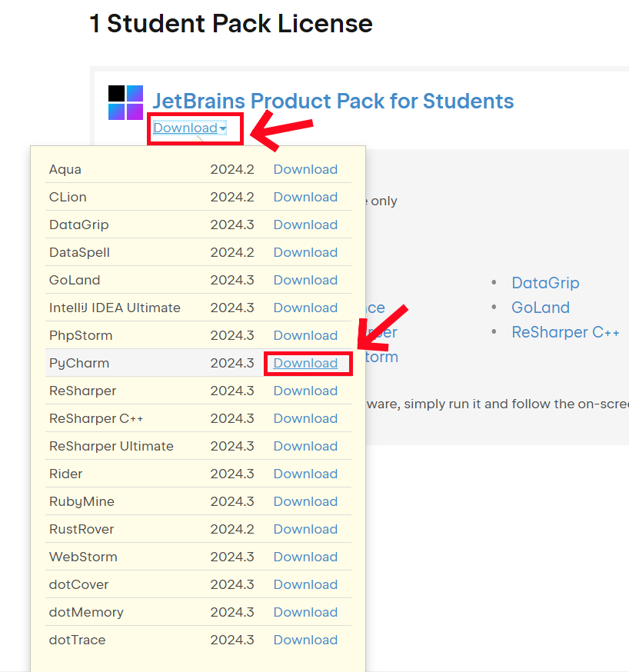Select the Aqua product name

pos(65,169)
